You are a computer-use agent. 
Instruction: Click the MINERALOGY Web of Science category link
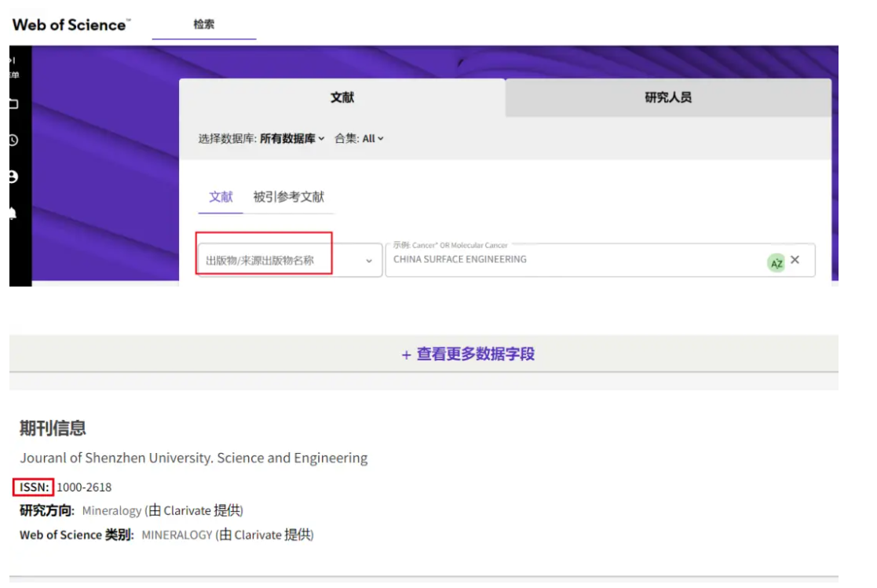(x=177, y=535)
